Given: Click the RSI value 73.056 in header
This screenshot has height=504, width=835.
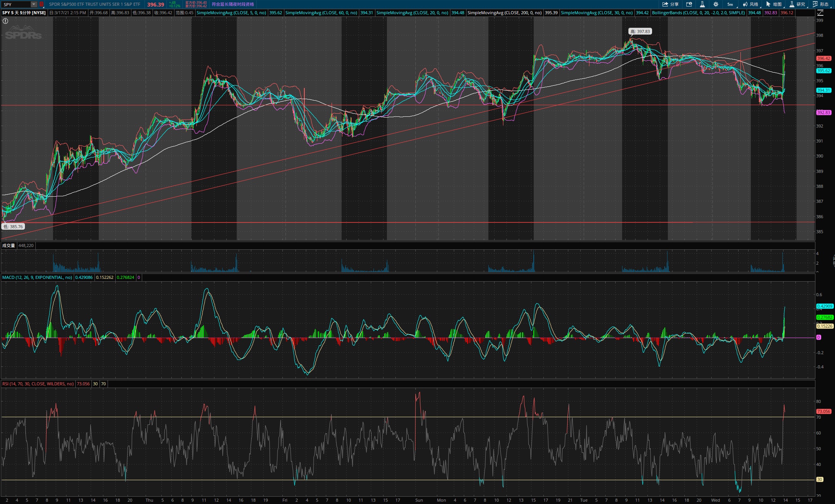Looking at the screenshot, I should (x=83, y=384).
